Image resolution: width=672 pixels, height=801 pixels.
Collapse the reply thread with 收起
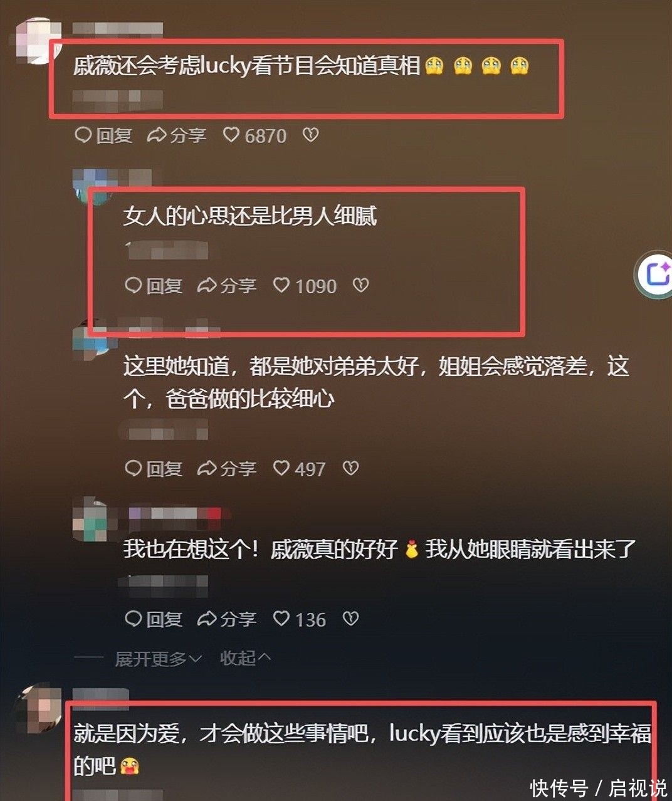(245, 658)
